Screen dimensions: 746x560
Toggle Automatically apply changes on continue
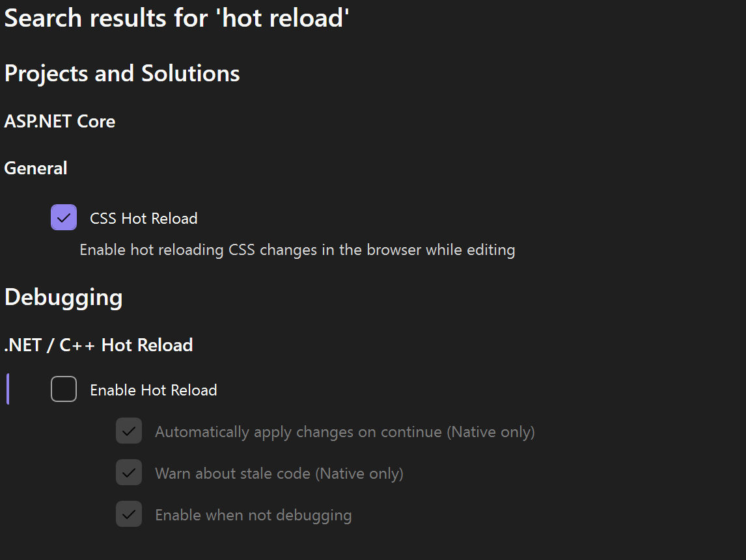[129, 431]
